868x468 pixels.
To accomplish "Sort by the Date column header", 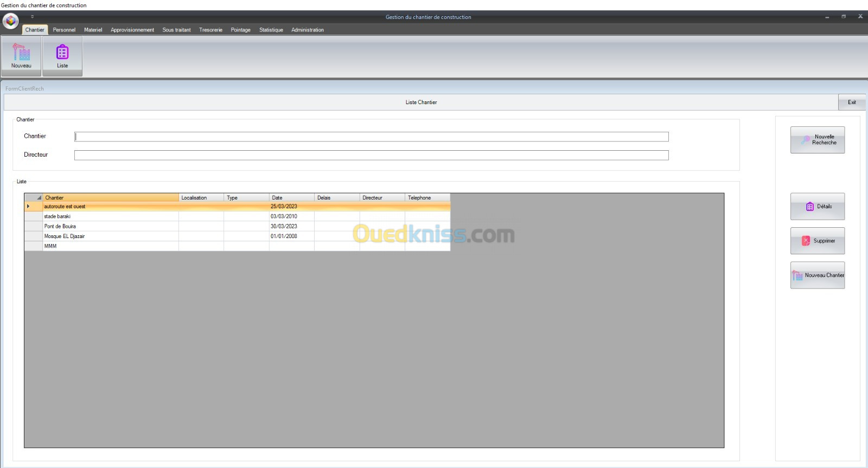I will pyautogui.click(x=292, y=197).
